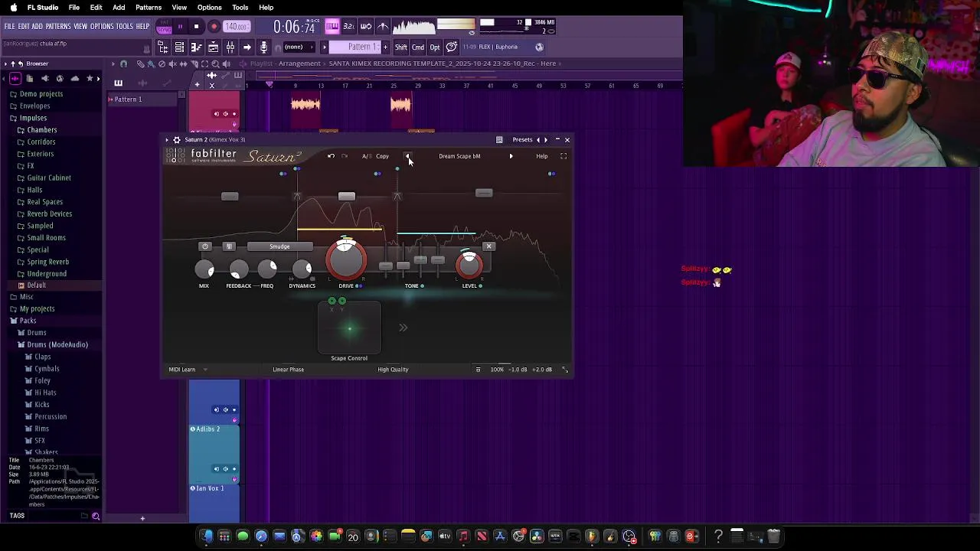Image resolution: width=980 pixels, height=551 pixels.
Task: Click the Saturn MIX knob
Action: pyautogui.click(x=204, y=269)
